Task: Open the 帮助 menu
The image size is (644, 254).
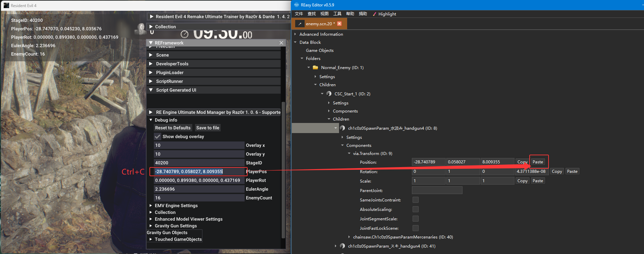Action: coord(350,14)
